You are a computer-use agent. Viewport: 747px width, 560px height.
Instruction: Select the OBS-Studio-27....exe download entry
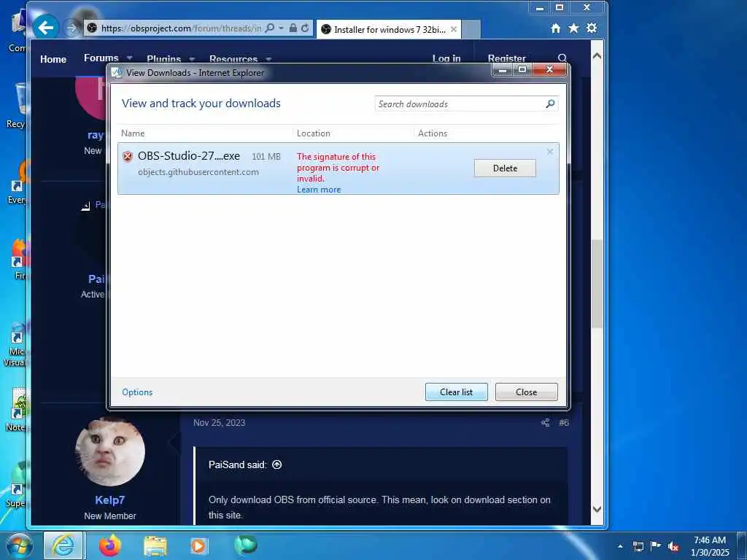(338, 168)
